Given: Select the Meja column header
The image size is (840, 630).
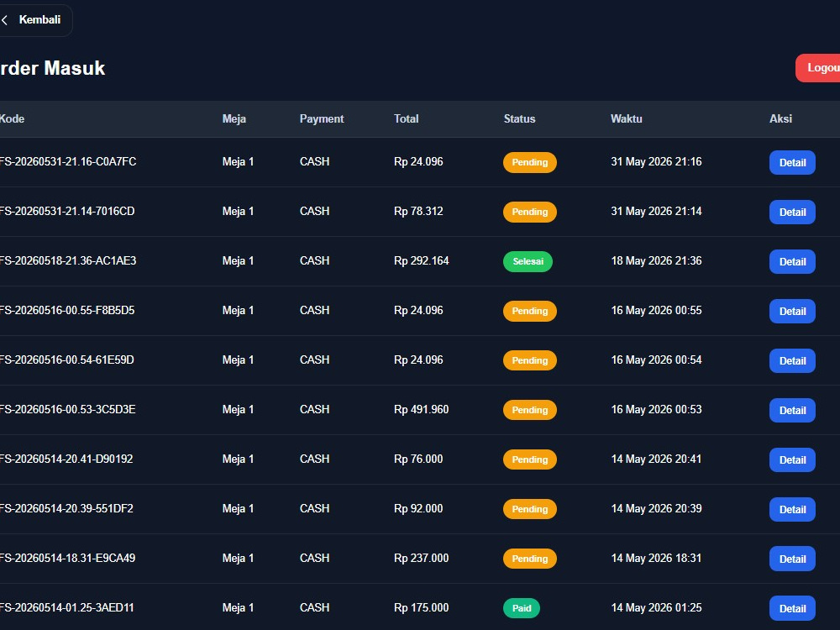Looking at the screenshot, I should coord(234,119).
